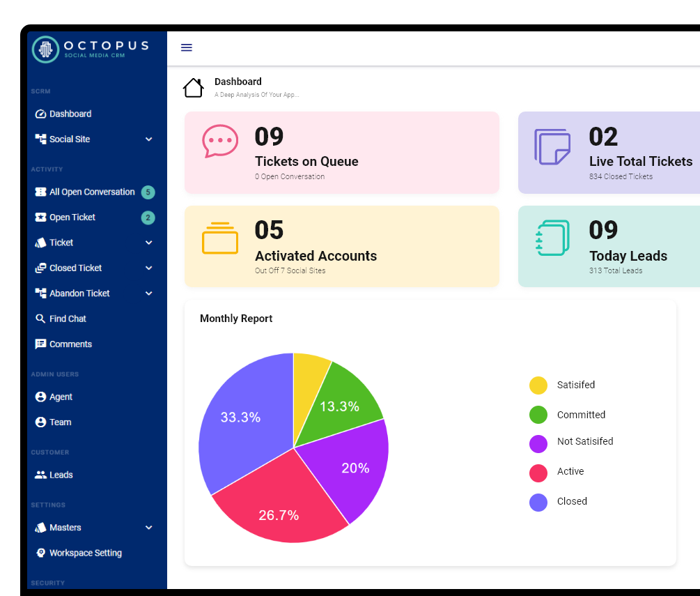Open Find Chat search in sidebar
This screenshot has height=596, width=700.
[68, 319]
